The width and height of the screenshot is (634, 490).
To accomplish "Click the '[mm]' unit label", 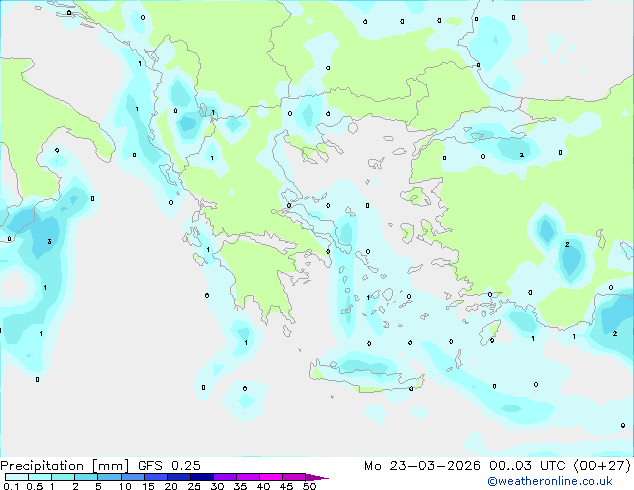I will pos(111,466).
